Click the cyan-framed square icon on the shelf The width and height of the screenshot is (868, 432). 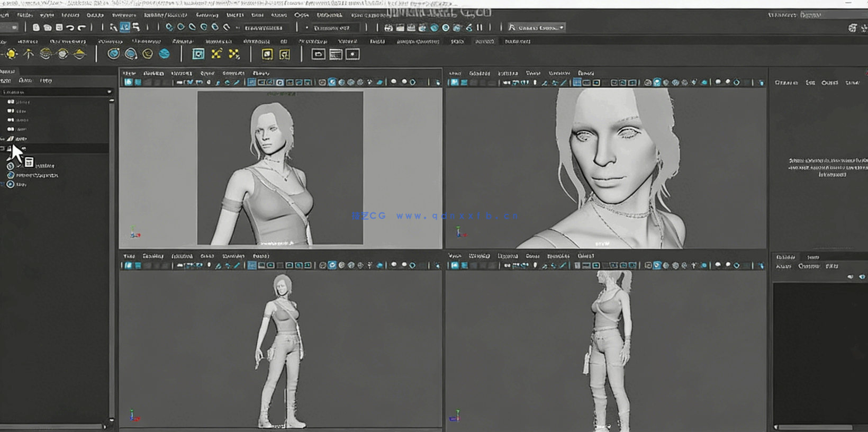(x=198, y=54)
